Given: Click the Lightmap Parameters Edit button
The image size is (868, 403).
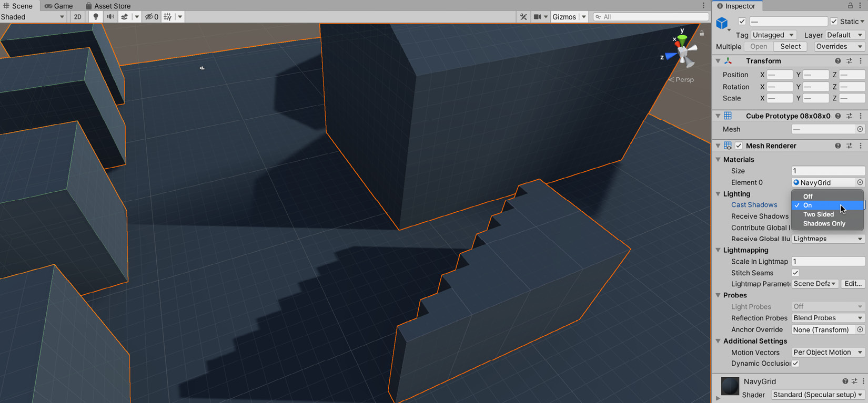Looking at the screenshot, I should pyautogui.click(x=853, y=284).
